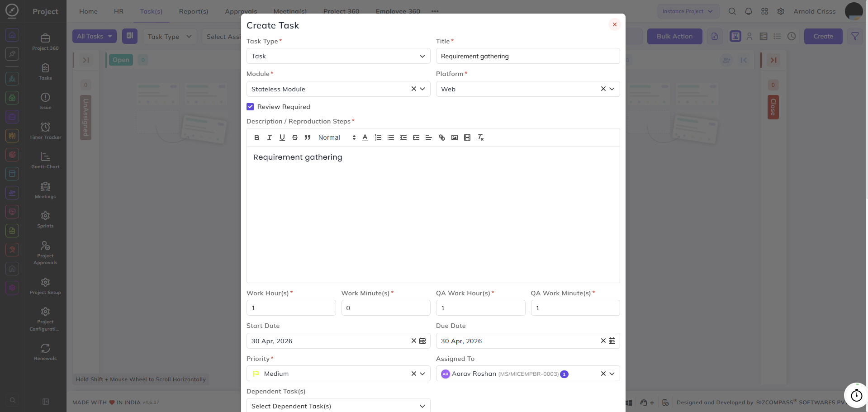This screenshot has height=412, width=868.
Task: Expand the Platform dropdown showing Web
Action: [x=612, y=89]
